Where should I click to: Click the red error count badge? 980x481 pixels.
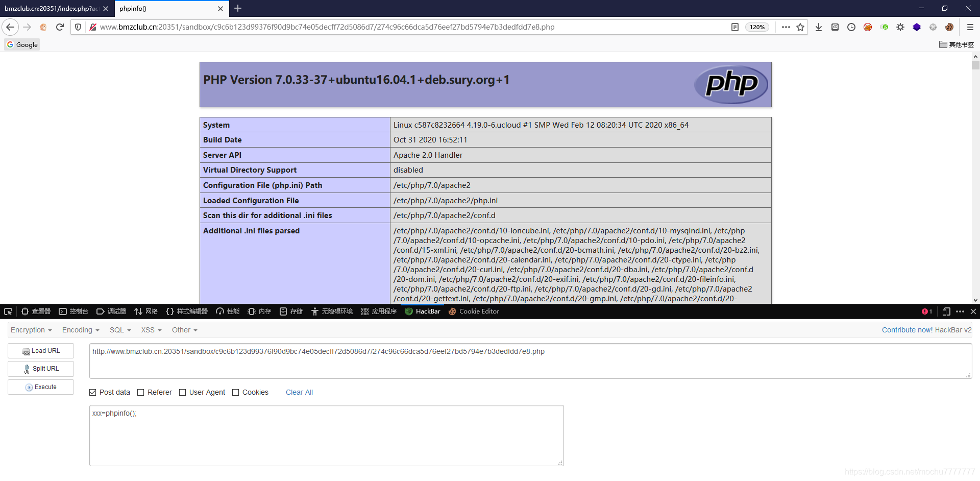pyautogui.click(x=927, y=311)
